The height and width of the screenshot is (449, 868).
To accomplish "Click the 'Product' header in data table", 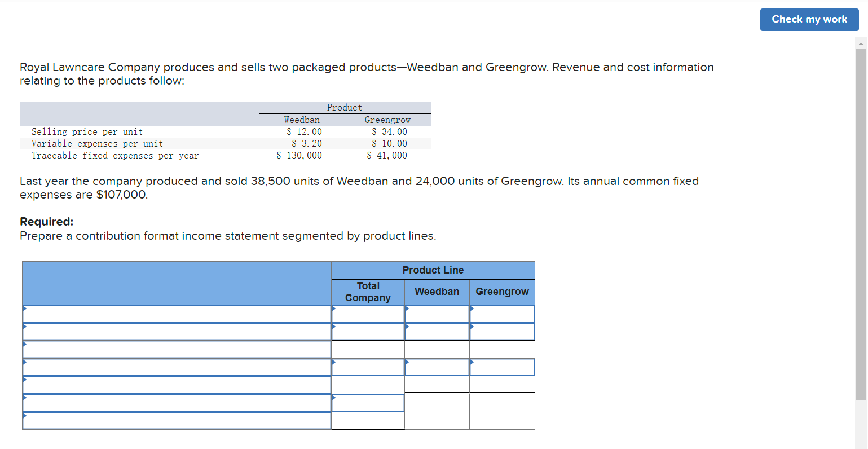I will tap(345, 107).
